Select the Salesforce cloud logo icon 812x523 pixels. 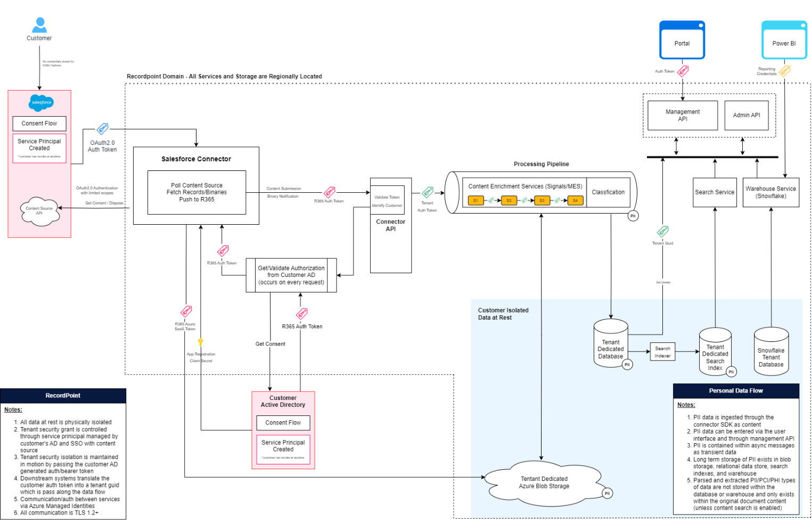[40, 103]
